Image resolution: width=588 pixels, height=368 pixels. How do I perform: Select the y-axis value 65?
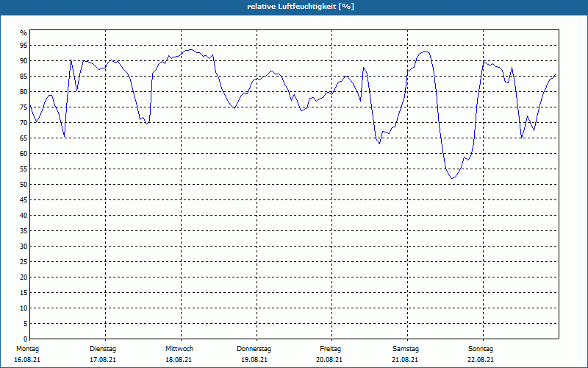[x=24, y=138]
